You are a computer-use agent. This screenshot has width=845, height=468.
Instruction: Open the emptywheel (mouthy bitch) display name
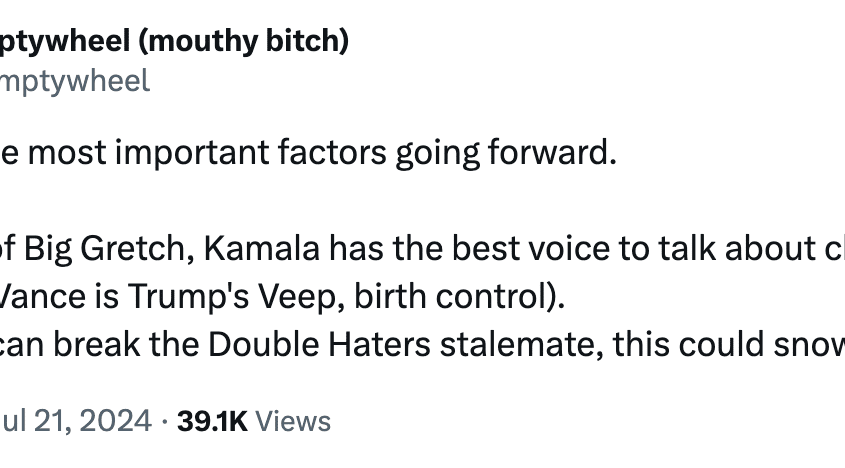[x=174, y=42]
